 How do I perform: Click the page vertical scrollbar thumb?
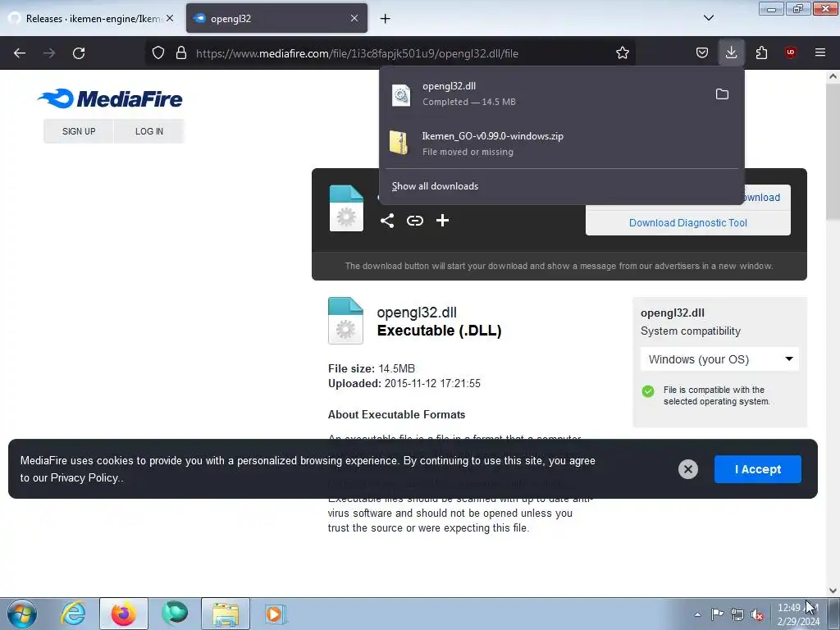[833, 152]
